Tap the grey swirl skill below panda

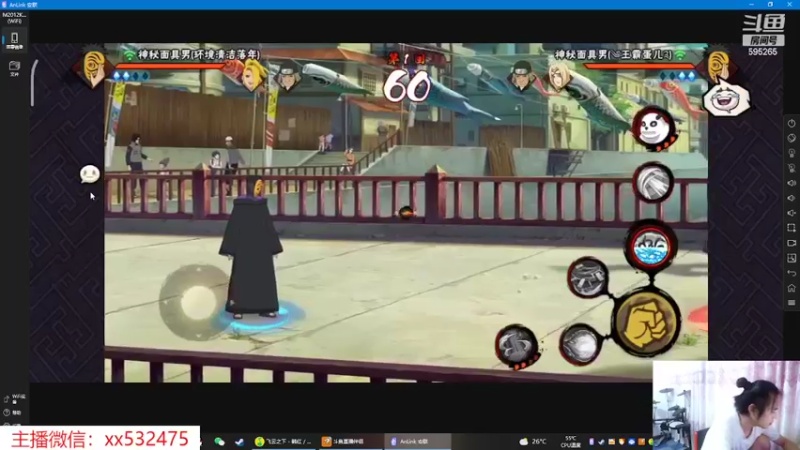pyautogui.click(x=653, y=183)
